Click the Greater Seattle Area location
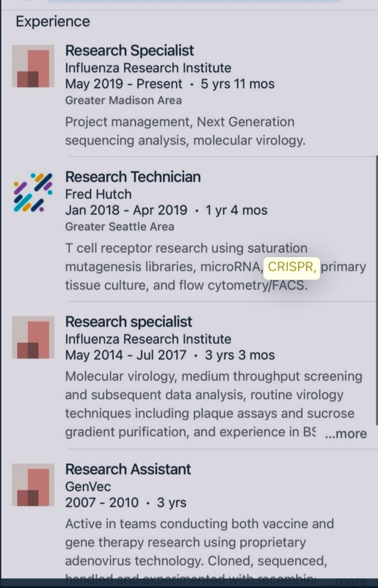 click(120, 227)
